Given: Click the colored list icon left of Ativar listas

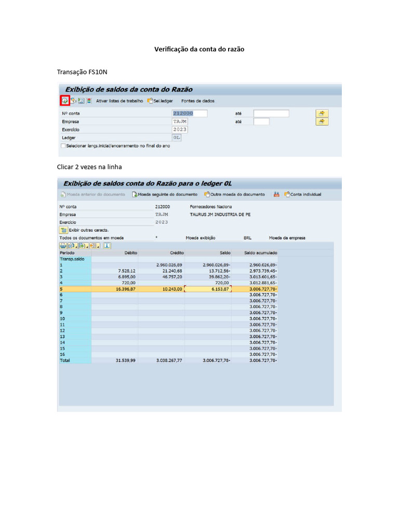Looking at the screenshot, I should [x=89, y=101].
